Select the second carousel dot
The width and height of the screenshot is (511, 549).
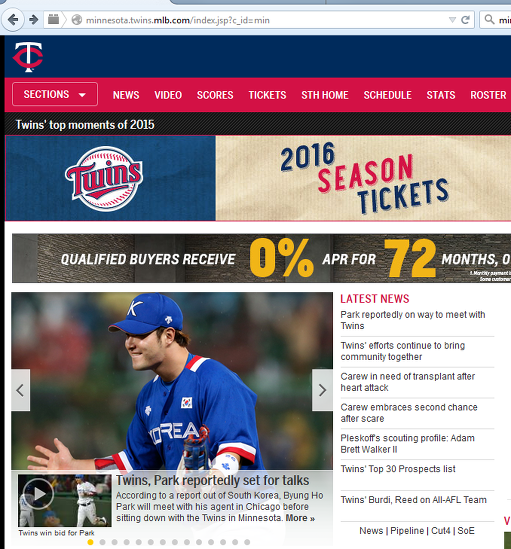tap(102, 542)
